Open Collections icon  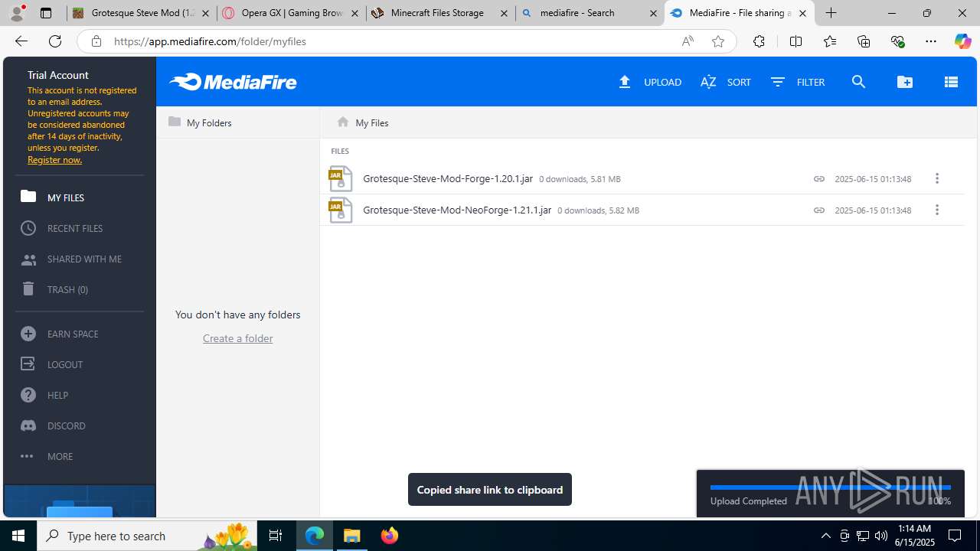[x=864, y=41]
